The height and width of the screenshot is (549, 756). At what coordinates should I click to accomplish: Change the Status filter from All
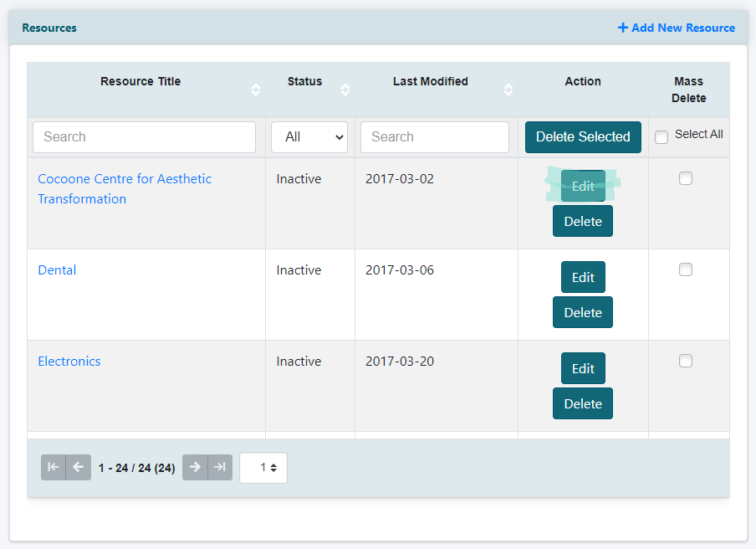click(309, 136)
